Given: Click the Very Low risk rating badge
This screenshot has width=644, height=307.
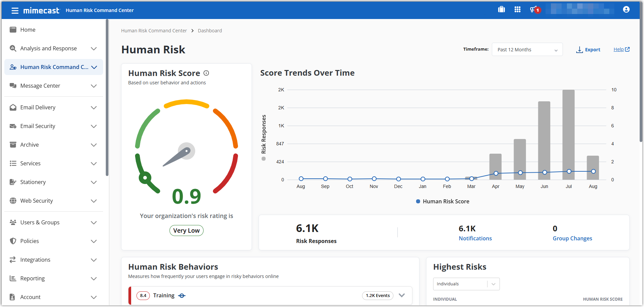Looking at the screenshot, I should (x=186, y=230).
